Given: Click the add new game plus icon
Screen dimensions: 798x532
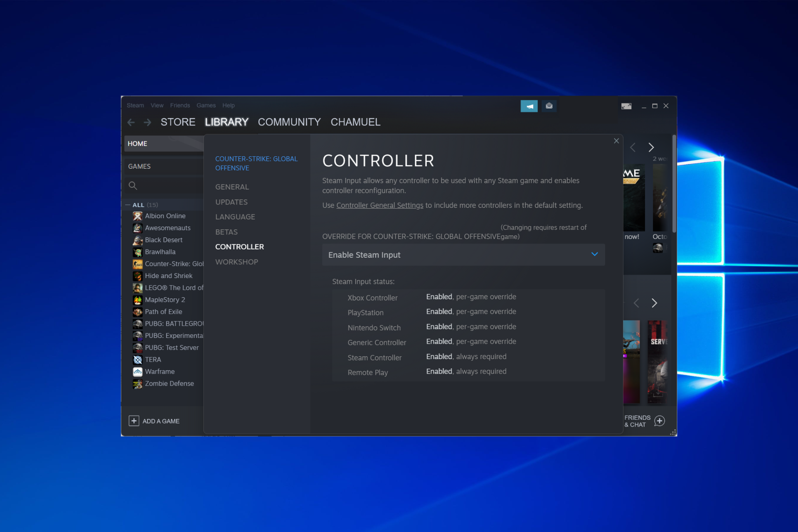Looking at the screenshot, I should pyautogui.click(x=133, y=420).
